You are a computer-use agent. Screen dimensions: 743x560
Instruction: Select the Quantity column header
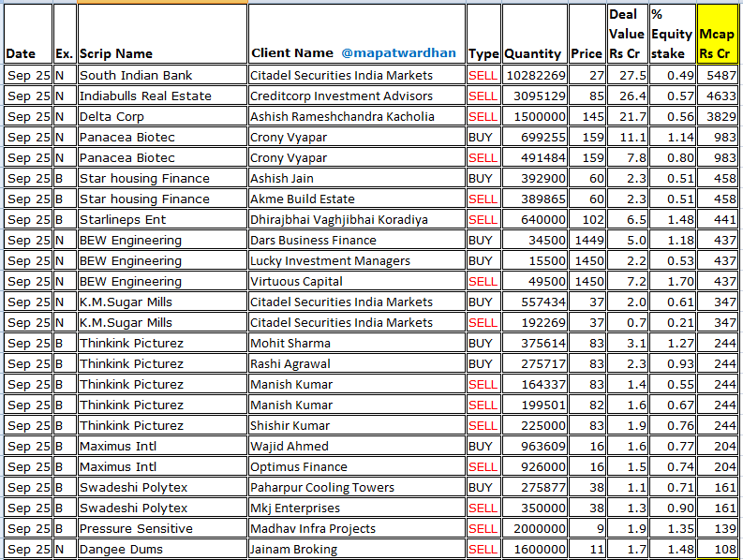(534, 34)
